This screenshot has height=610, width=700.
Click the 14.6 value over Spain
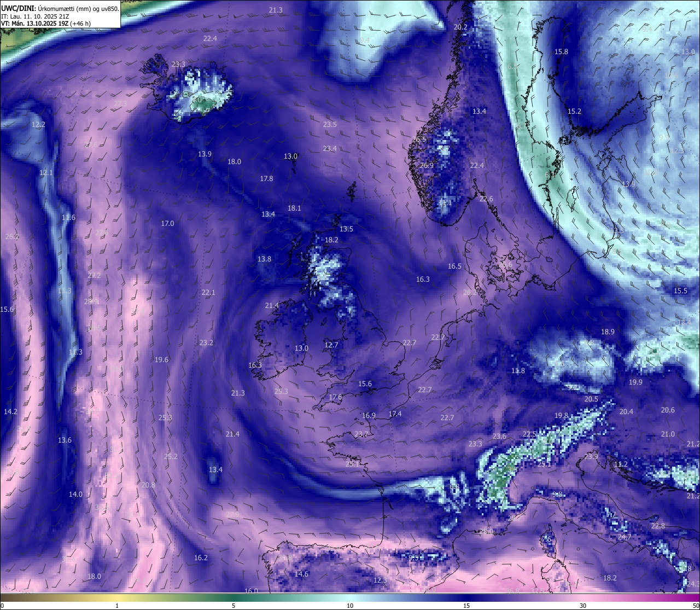coord(301,574)
